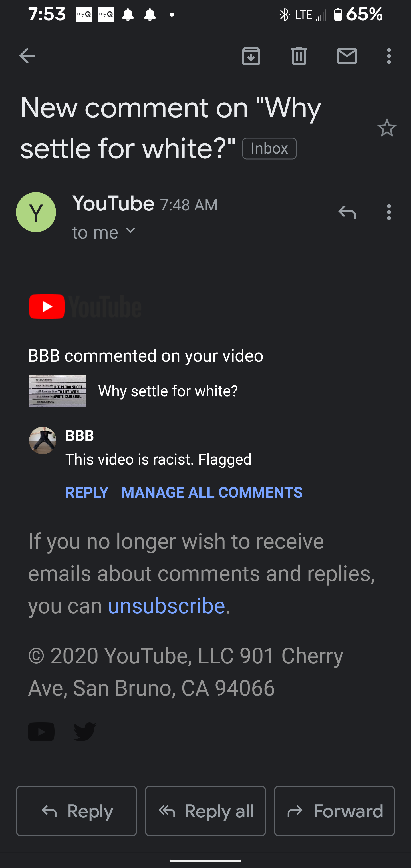Go back using the arrow icon
This screenshot has height=868, width=411.
coord(27,56)
